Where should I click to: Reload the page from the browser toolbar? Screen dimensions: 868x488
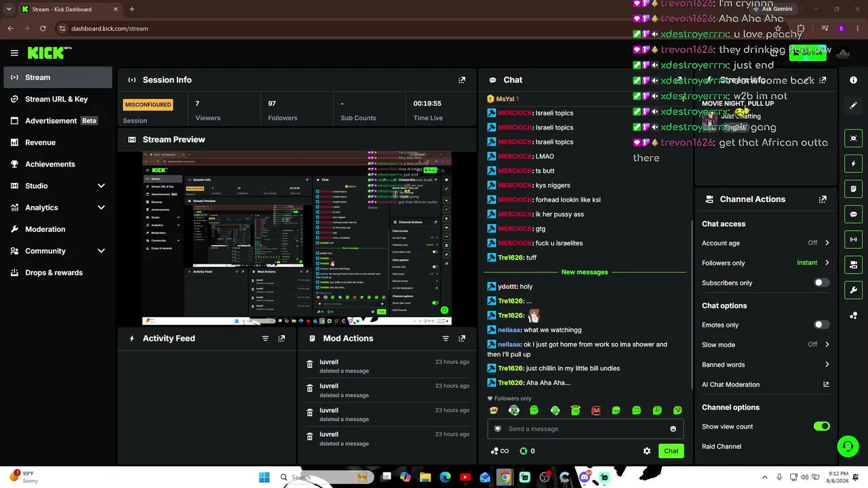[x=43, y=28]
